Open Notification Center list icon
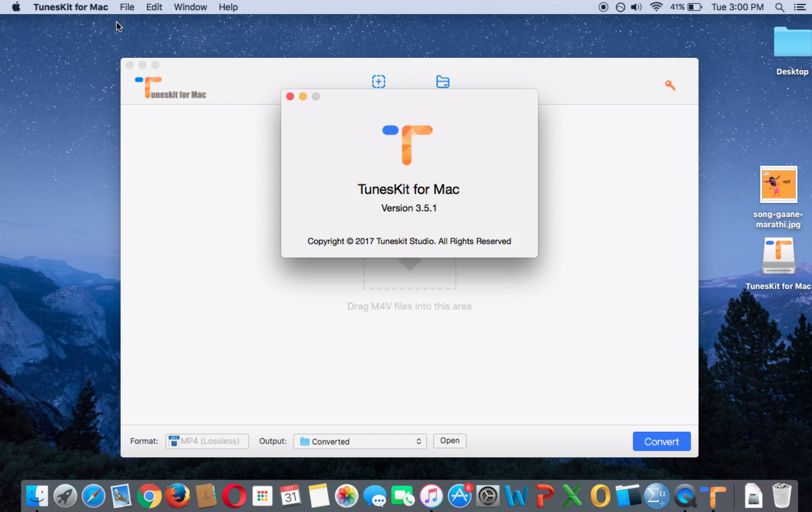 click(x=800, y=7)
